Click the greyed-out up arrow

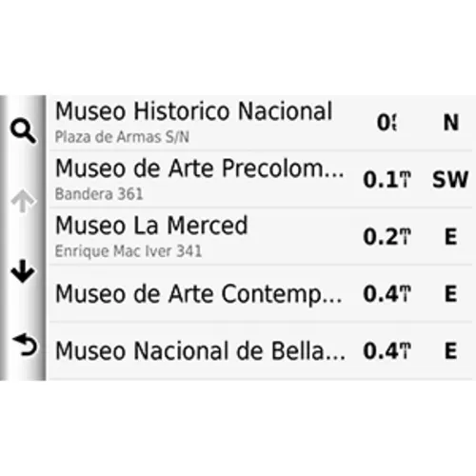coord(23,201)
